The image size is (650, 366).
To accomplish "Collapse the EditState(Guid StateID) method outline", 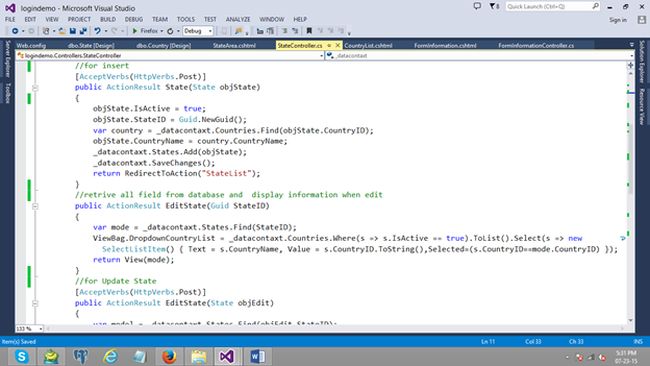I will pos(35,206).
